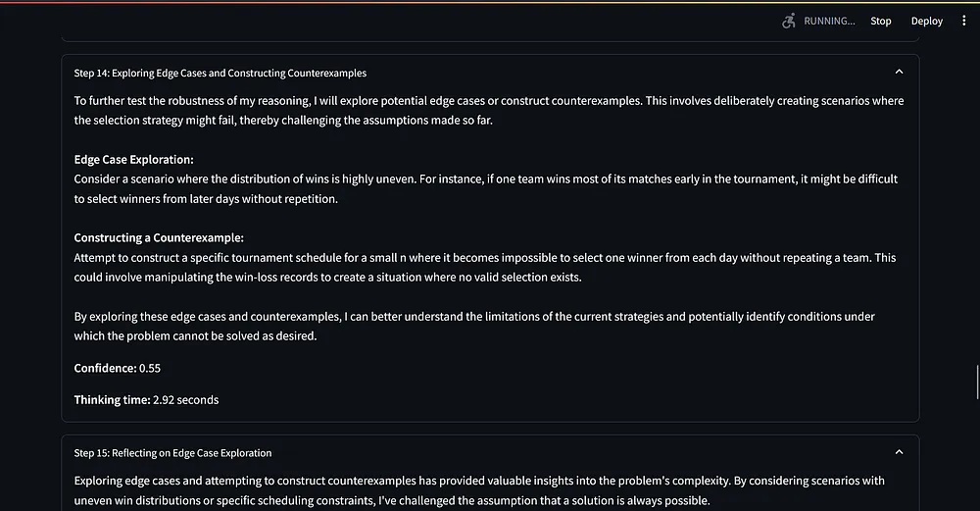Viewport: 980px width, 511px height.
Task: Click the Edge Case Exploration heading
Action: click(133, 159)
